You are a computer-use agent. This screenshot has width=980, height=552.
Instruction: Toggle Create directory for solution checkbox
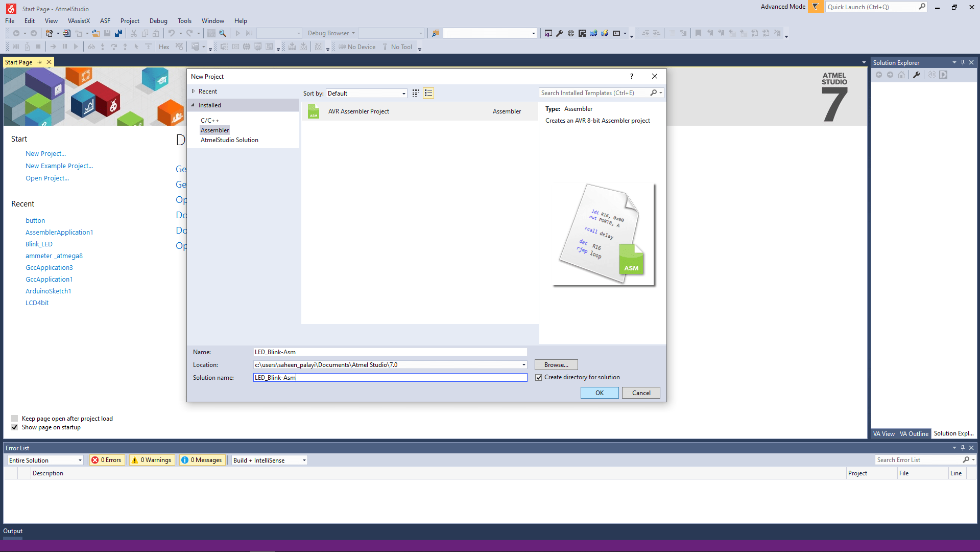point(538,377)
